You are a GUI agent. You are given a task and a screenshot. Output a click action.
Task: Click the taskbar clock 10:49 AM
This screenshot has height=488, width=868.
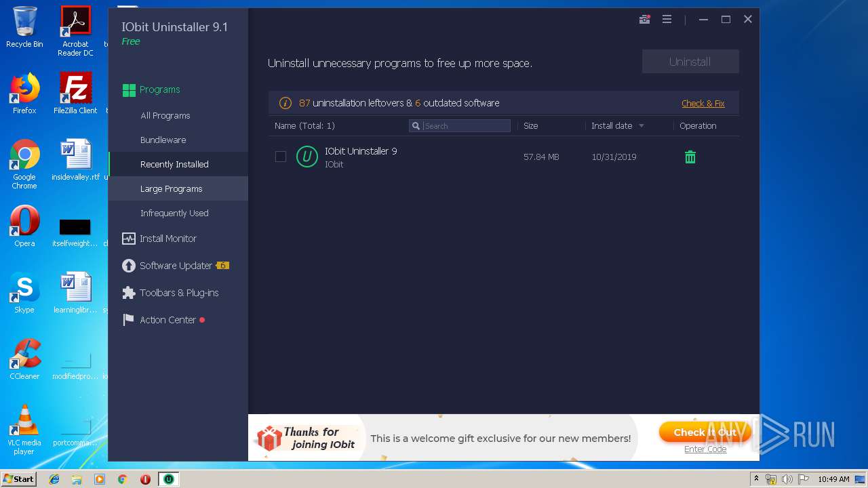pyautogui.click(x=833, y=479)
